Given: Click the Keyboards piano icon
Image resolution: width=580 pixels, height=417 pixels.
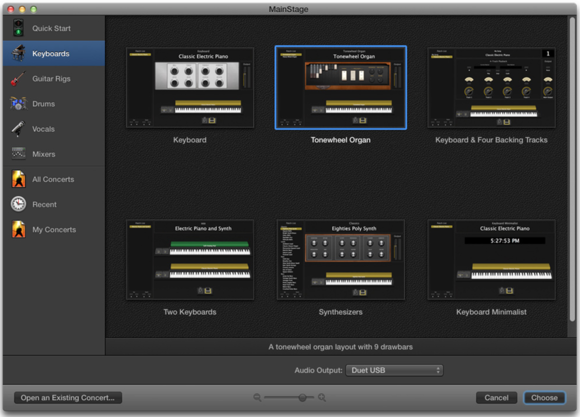Looking at the screenshot, I should pyautogui.click(x=18, y=53).
